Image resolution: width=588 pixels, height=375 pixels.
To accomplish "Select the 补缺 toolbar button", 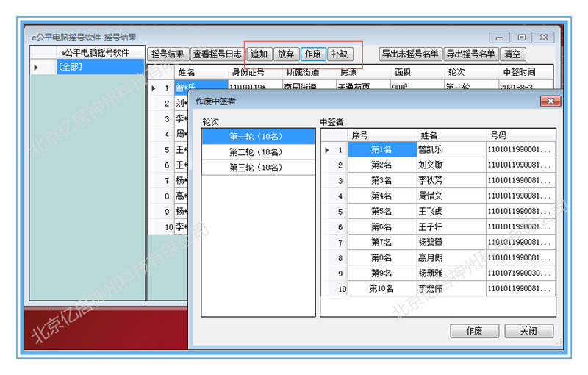I will (339, 54).
